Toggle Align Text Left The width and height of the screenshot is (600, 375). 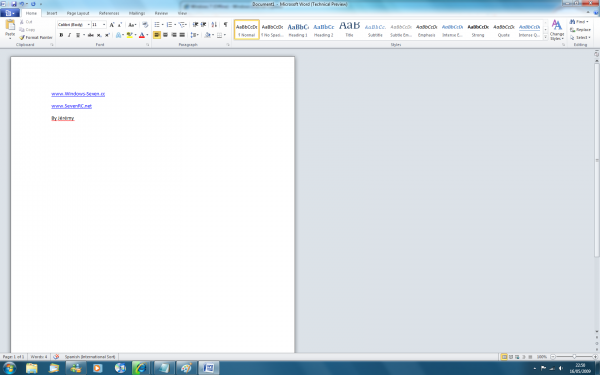click(x=157, y=35)
